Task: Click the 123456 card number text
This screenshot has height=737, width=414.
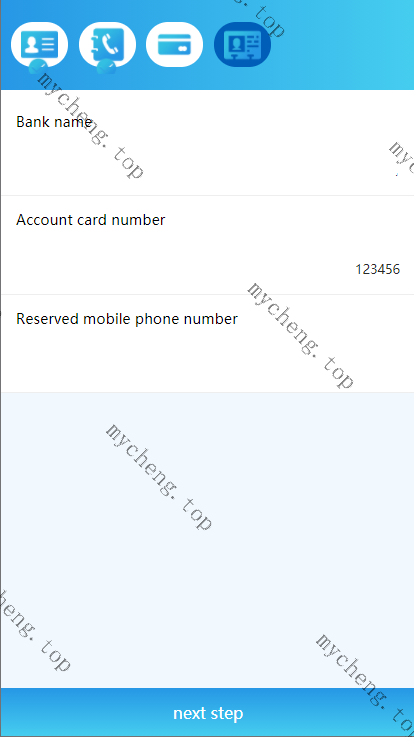Action: coord(377,269)
